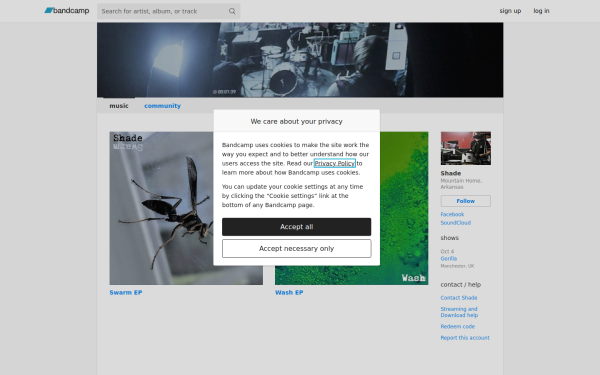
Task: Open Streaming and Download help
Action: pos(459,312)
